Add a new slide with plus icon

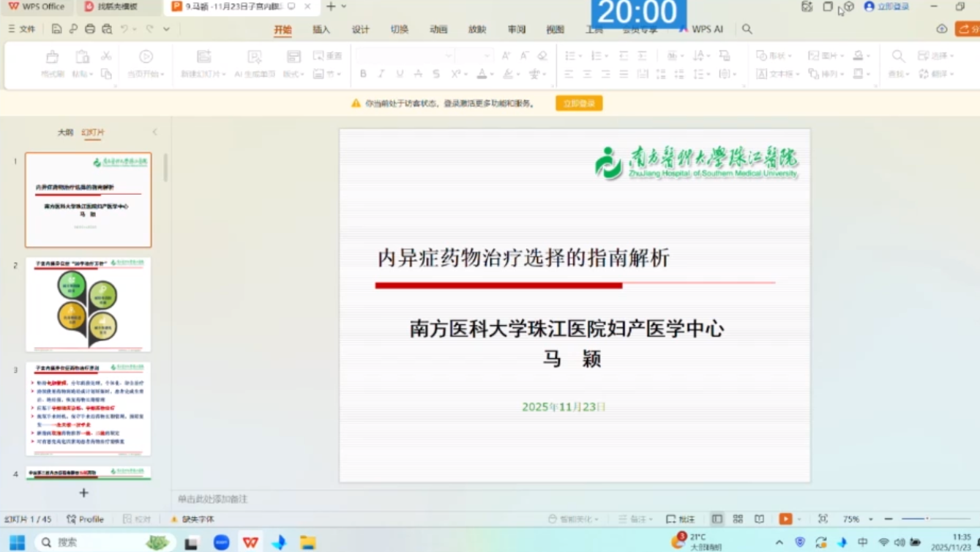click(x=83, y=493)
